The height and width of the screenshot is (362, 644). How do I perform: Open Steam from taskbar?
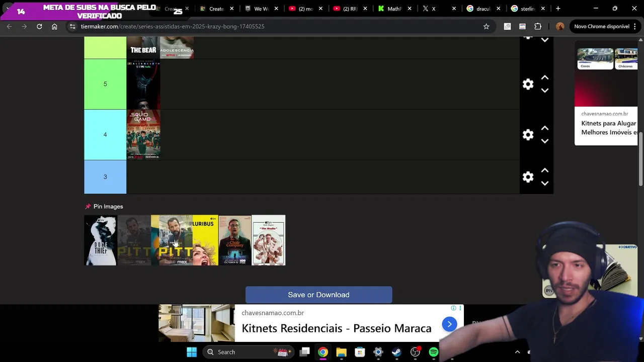tap(396, 352)
